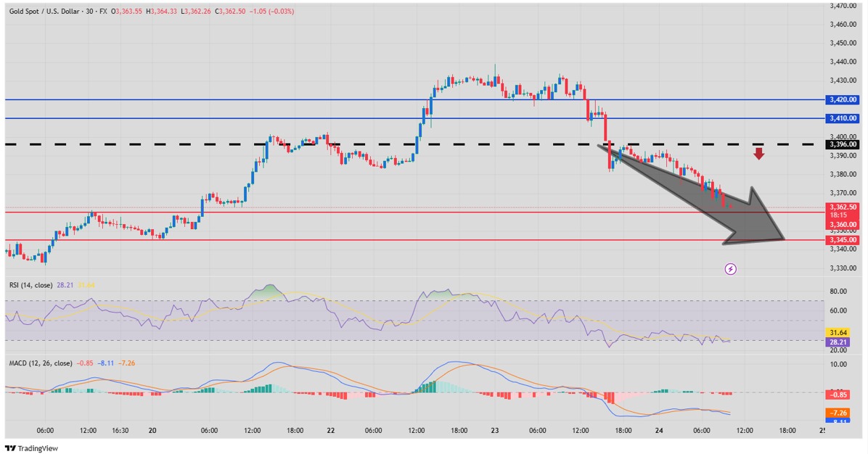The height and width of the screenshot is (454, 868).
Task: Open the MACD (12, 26, close) indicator legend
Action: [40, 363]
